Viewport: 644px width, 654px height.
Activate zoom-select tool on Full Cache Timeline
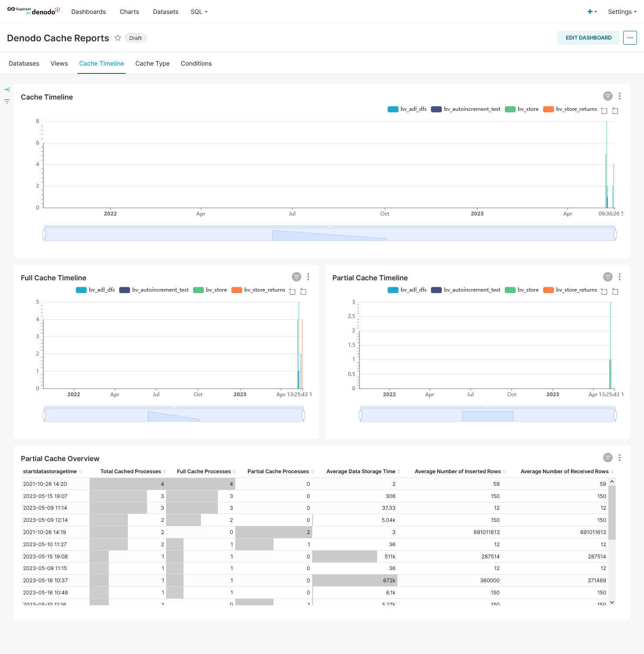(292, 291)
